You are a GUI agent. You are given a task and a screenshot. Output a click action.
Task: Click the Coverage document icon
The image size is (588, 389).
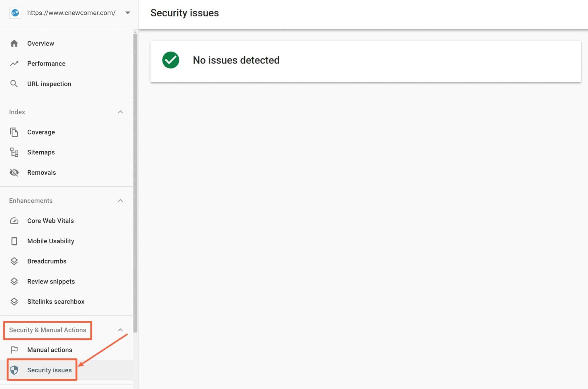coord(14,132)
